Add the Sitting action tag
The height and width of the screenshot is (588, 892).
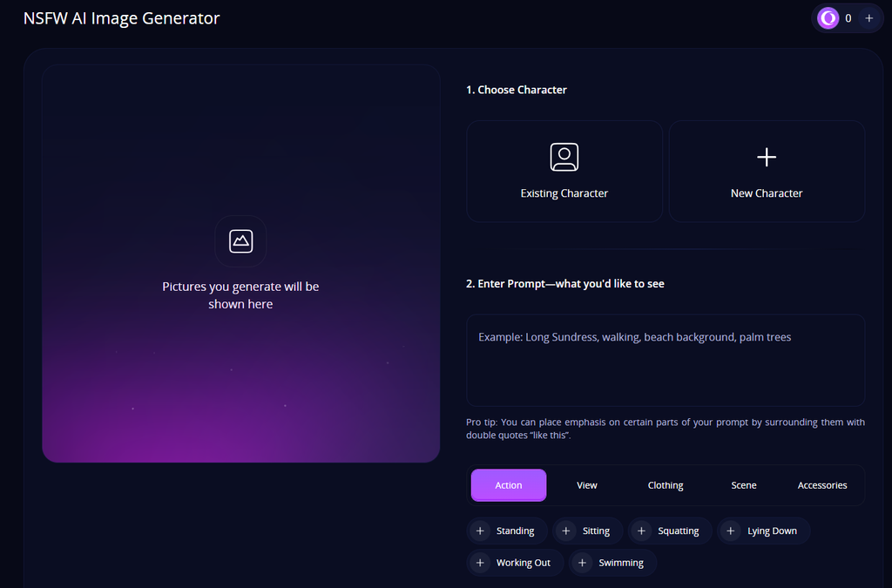tap(588, 531)
